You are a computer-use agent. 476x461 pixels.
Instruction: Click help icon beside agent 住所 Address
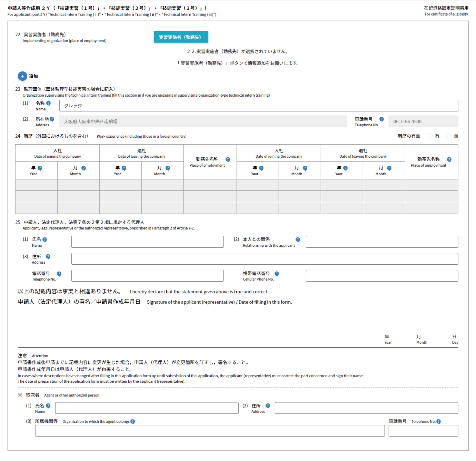pyautogui.click(x=268, y=406)
